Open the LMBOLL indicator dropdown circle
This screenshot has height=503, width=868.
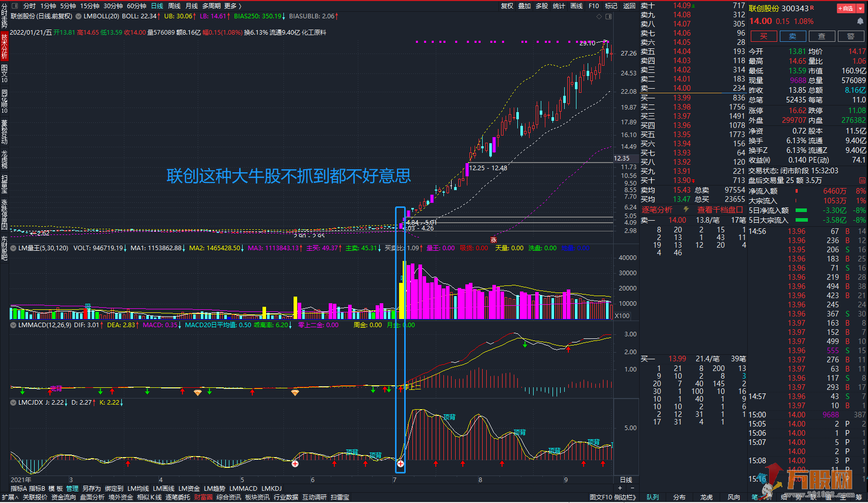point(78,16)
